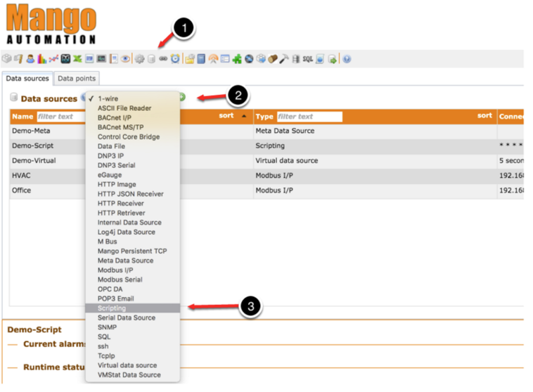Click the dark square dashboard icon
This screenshot has width=533, height=392.
[65, 59]
